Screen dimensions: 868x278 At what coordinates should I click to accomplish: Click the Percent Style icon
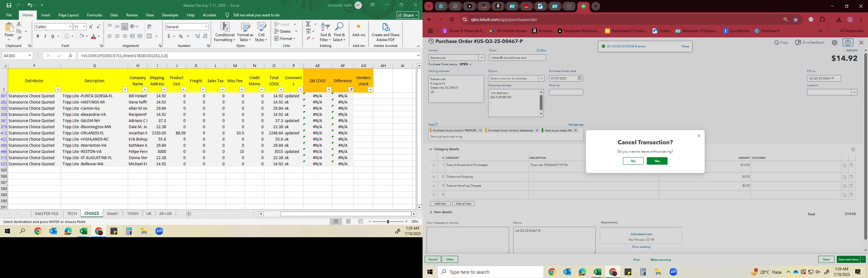[181, 36]
